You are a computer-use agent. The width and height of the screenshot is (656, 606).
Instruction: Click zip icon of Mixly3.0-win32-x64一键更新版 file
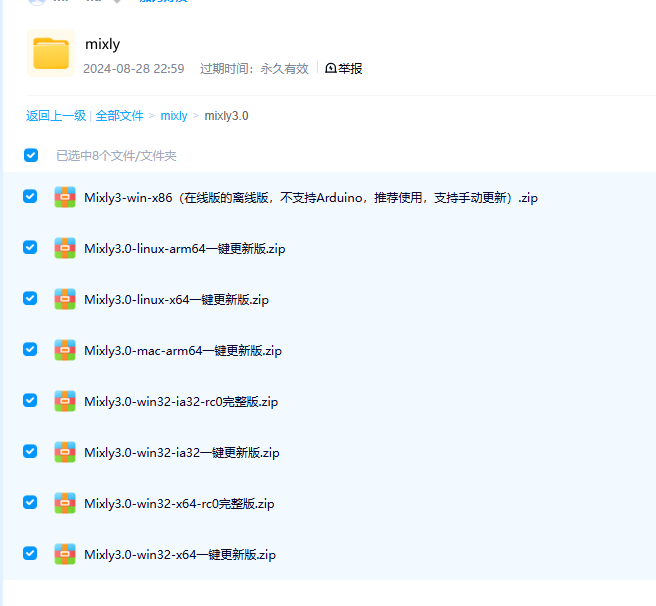(65, 554)
